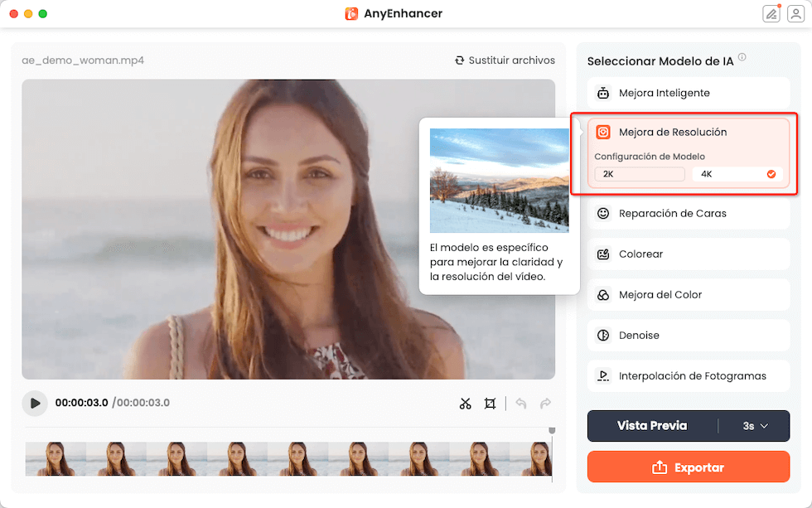Screen dimensions: 812x508
Task: Select the 2K resolution option
Action: coord(639,174)
